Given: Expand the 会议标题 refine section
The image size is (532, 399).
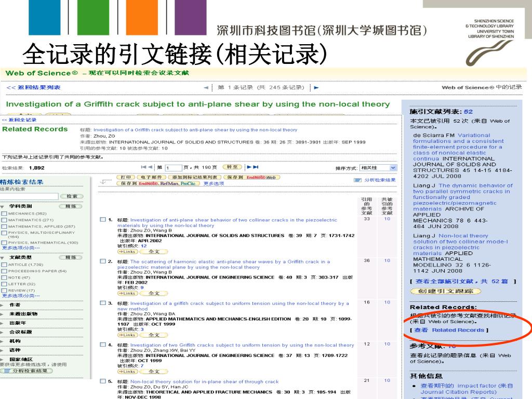Looking at the screenshot, I should [x=2, y=332].
